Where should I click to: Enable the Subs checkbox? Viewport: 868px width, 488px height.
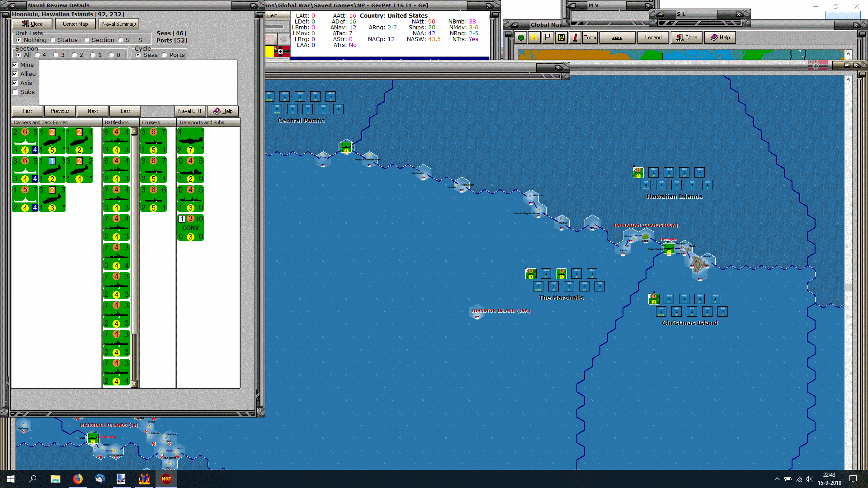pyautogui.click(x=15, y=92)
